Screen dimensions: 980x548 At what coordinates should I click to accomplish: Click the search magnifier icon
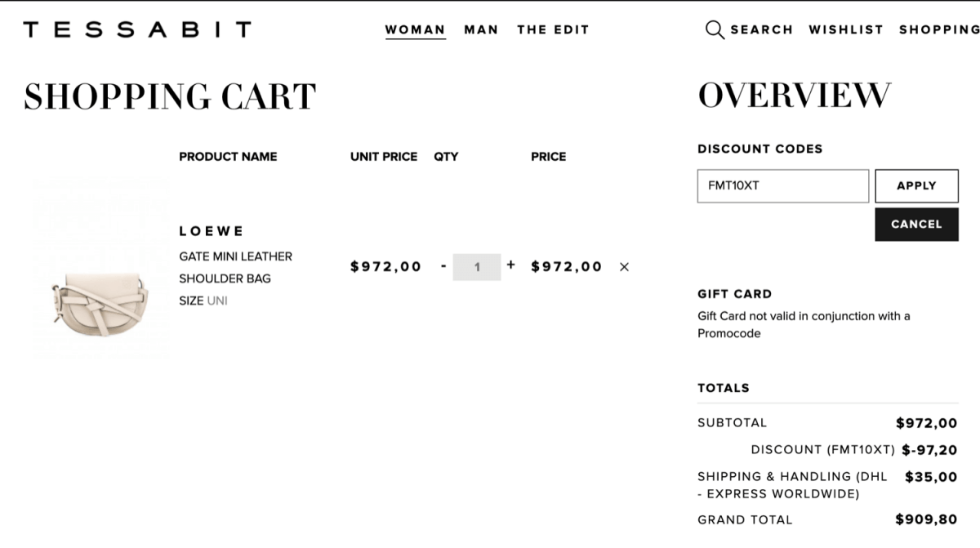coord(715,30)
